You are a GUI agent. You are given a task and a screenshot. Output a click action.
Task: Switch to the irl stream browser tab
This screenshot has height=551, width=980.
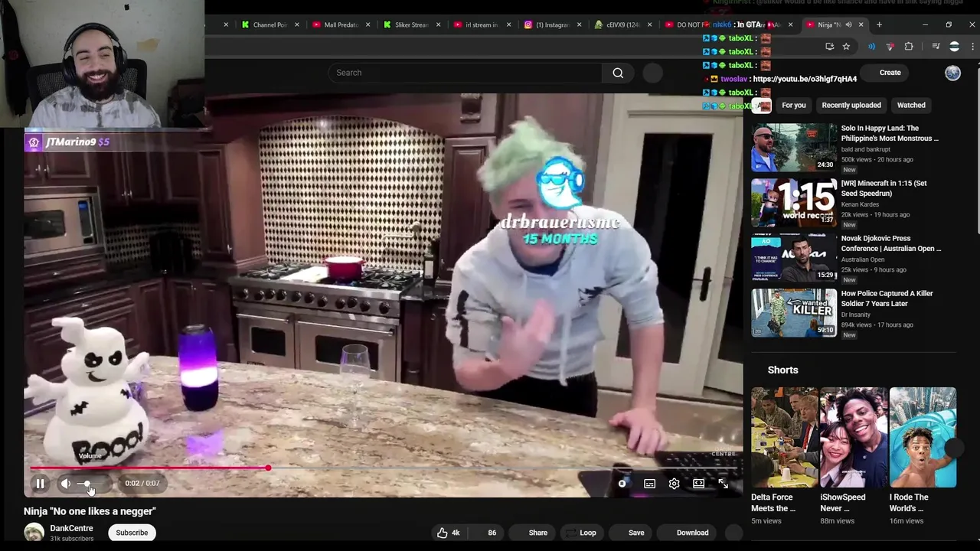(482, 24)
